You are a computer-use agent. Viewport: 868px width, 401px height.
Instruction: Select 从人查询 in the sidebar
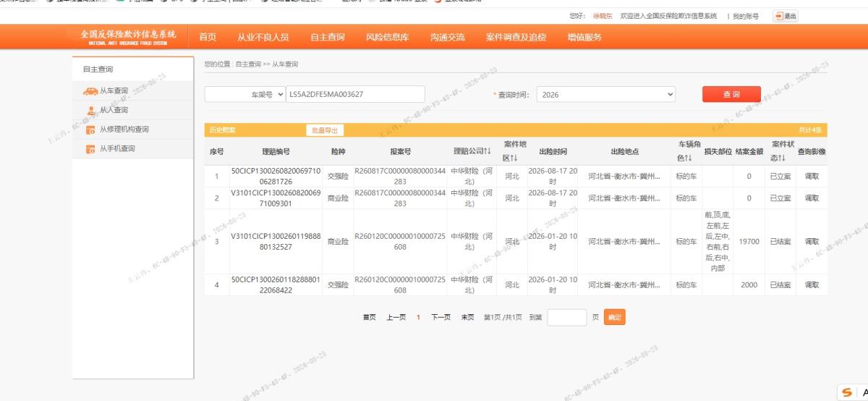tap(114, 110)
